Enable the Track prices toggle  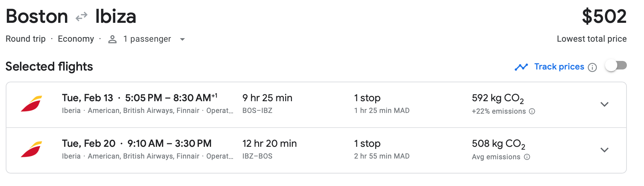click(616, 66)
